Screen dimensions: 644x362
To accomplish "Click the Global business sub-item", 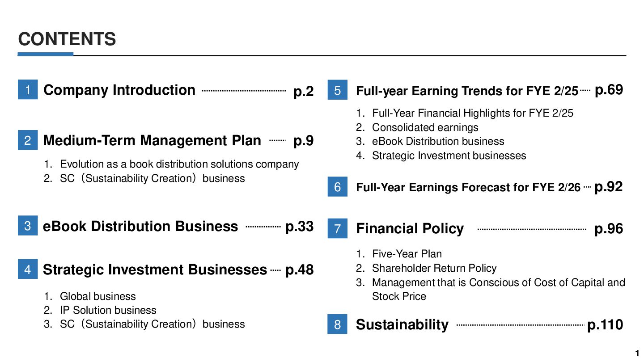I will pyautogui.click(x=97, y=296).
